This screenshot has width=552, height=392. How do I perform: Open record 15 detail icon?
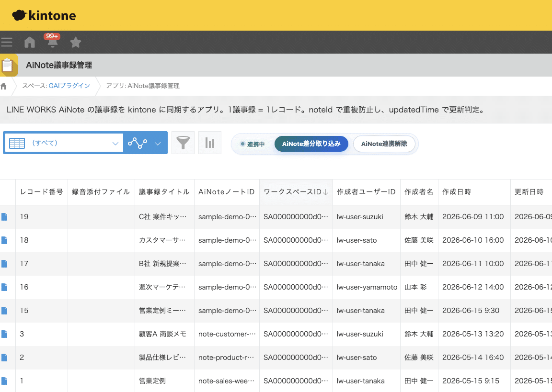(4, 311)
